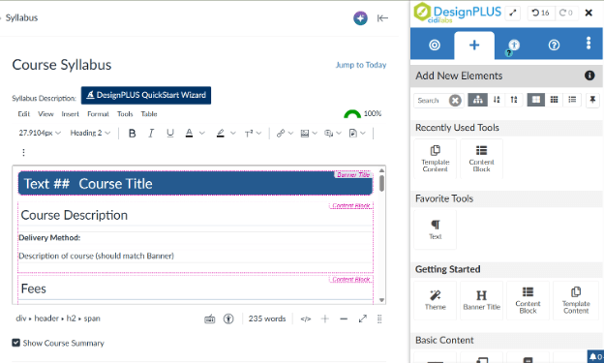Click the Course Description heading
Viewport: 604px width, 364px height.
(x=74, y=215)
